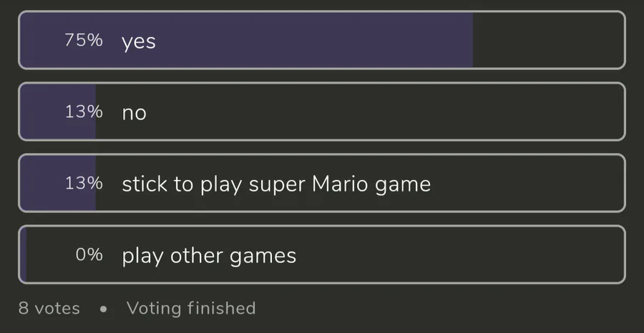
Task: Select the "yes" poll option text
Action: tap(139, 41)
